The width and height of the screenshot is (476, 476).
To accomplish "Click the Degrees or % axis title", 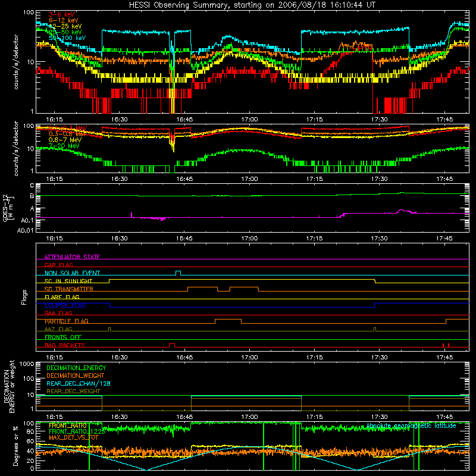I will (15, 446).
